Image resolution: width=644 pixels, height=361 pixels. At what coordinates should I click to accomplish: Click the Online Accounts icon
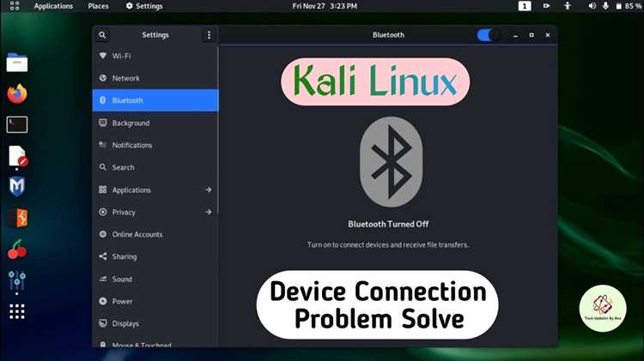(103, 234)
